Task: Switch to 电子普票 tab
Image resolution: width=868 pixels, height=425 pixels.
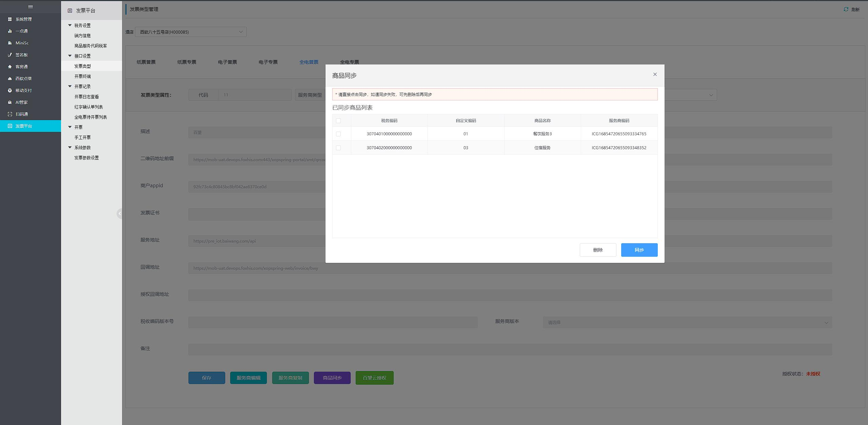Action: (228, 62)
